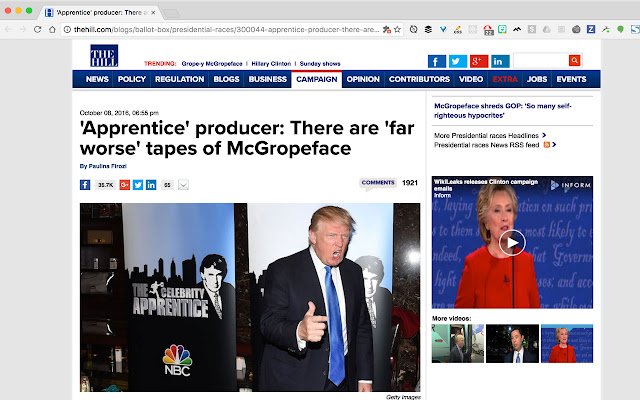This screenshot has width=640, height=400.
Task: Switch to the 'Apprentice' producer browser tab
Action: 99,13
